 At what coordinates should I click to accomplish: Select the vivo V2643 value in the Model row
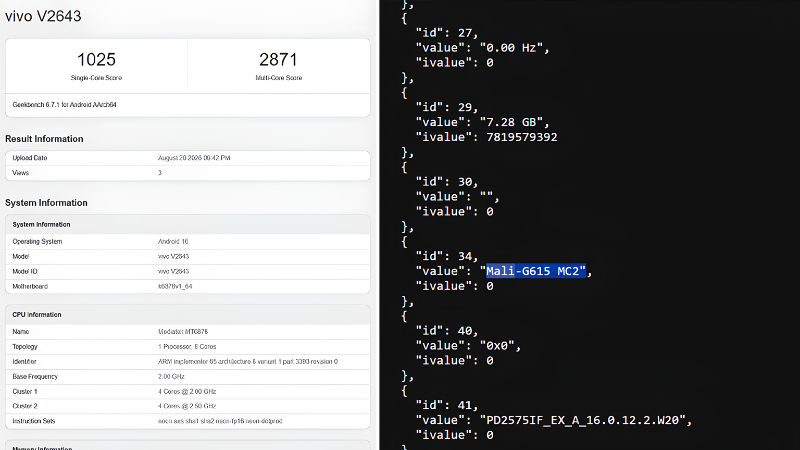point(173,257)
